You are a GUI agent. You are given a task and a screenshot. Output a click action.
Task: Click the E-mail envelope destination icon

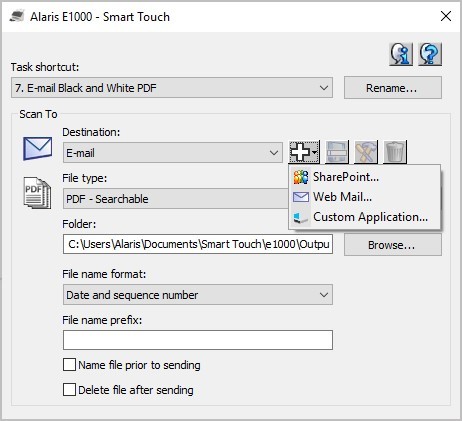click(37, 148)
